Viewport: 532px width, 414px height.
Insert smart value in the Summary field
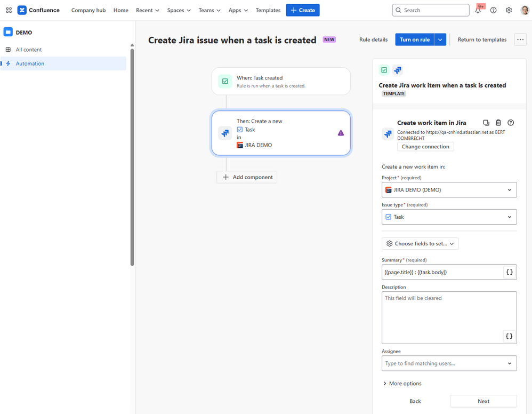point(509,272)
